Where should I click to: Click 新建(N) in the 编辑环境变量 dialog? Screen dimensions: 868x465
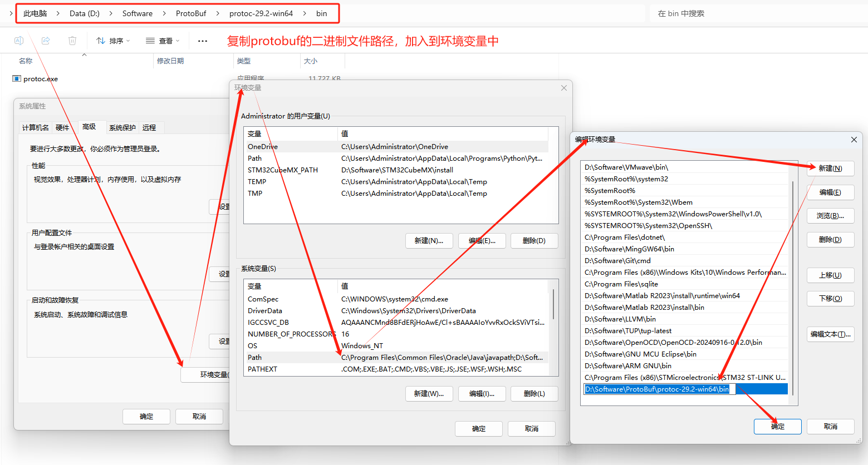830,168
